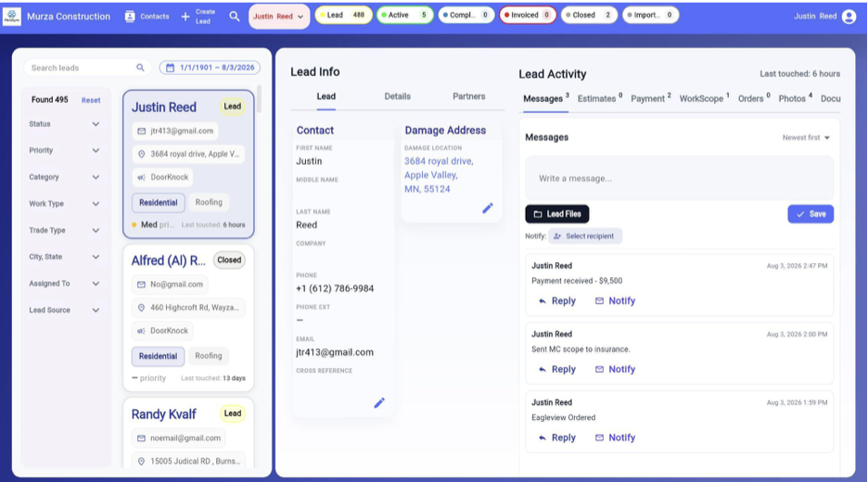Filter by Compl... status pill

click(x=466, y=15)
